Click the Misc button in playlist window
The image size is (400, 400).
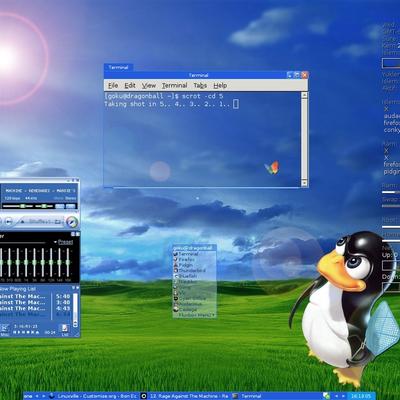[5, 330]
